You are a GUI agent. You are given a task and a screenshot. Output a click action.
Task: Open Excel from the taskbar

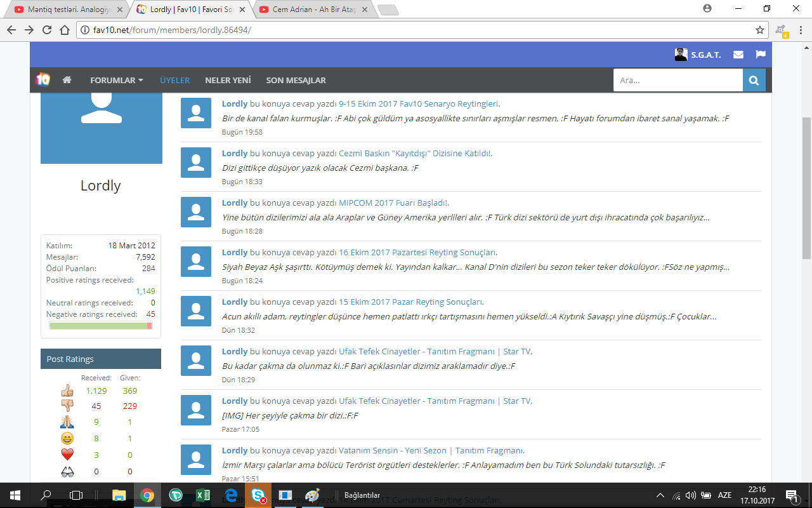point(203,495)
